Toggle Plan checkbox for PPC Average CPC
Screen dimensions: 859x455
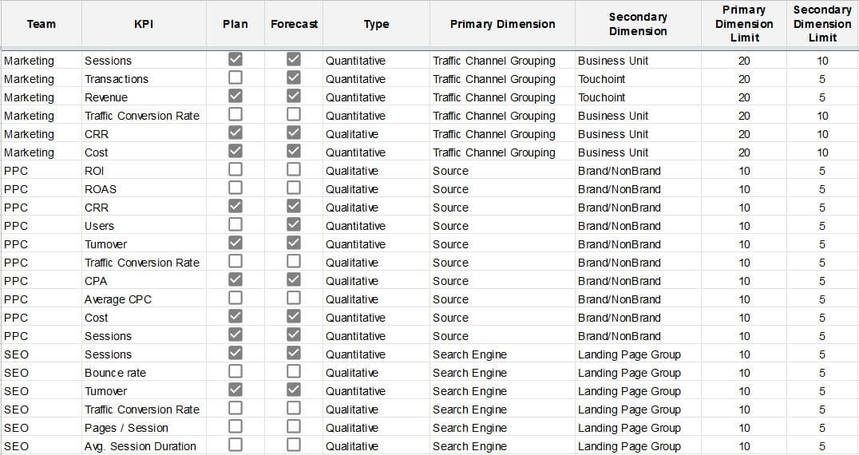tap(236, 298)
